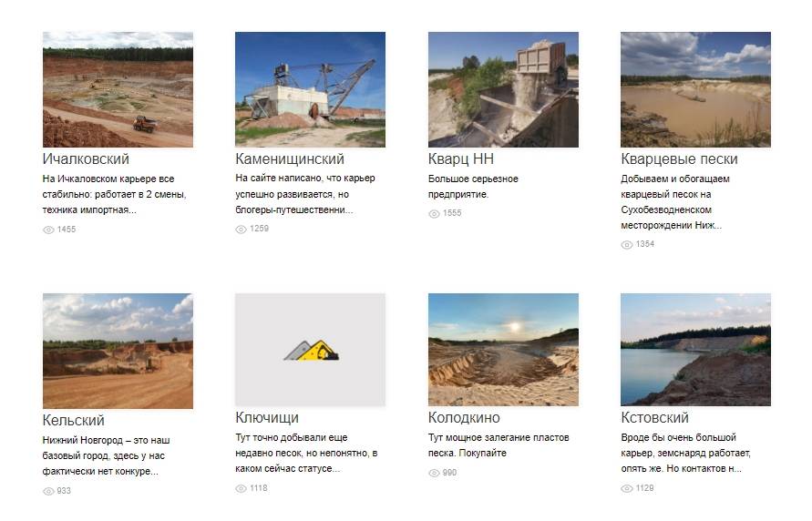Select the Ичалковский quarry photo with truck
The image size is (812, 521).
click(118, 89)
